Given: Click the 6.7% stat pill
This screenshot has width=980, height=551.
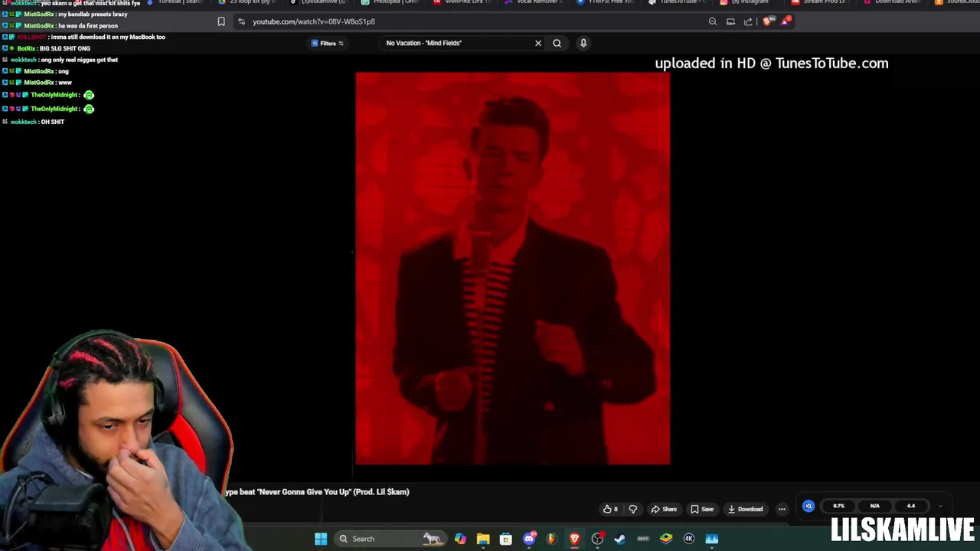Looking at the screenshot, I should coord(839,506).
